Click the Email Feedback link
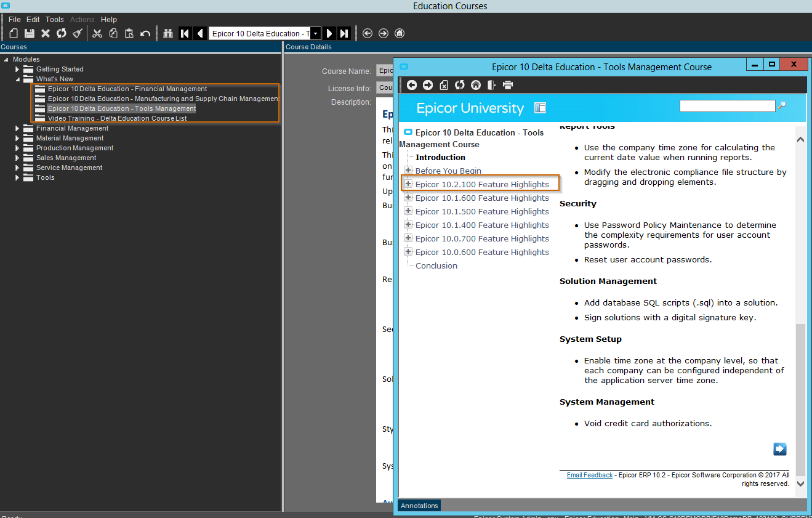Viewport: 812px width, 518px height. tap(590, 475)
